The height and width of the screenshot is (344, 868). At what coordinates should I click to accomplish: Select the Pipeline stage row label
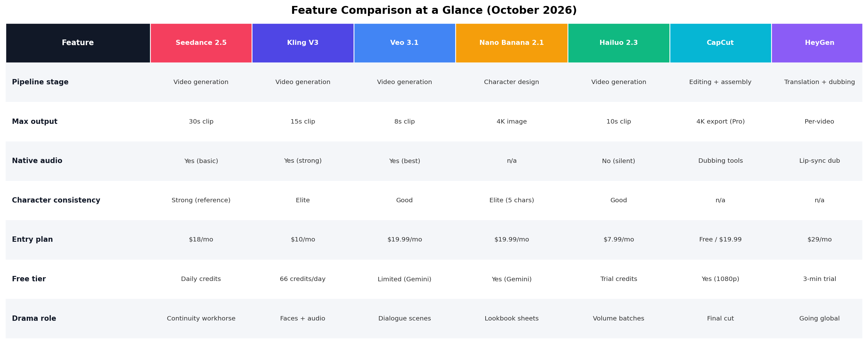(x=40, y=82)
